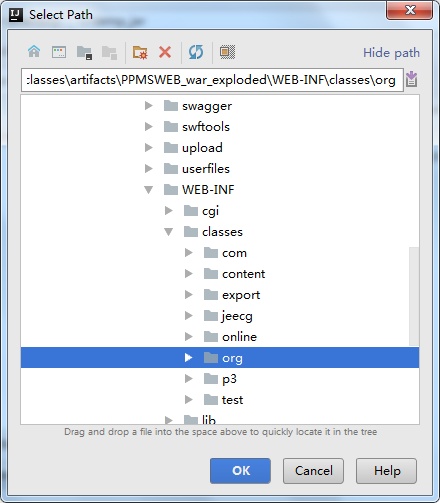Open recent path history icon

tap(412, 79)
